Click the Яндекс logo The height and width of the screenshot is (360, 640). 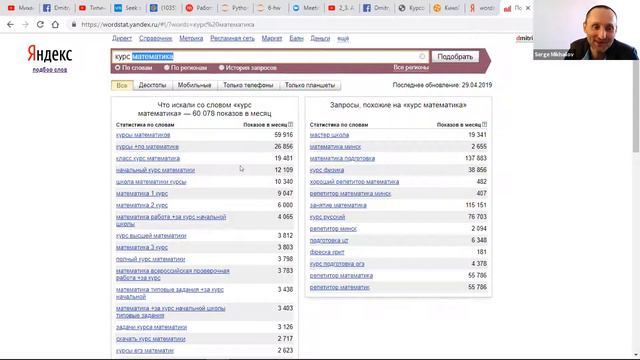click(x=50, y=54)
